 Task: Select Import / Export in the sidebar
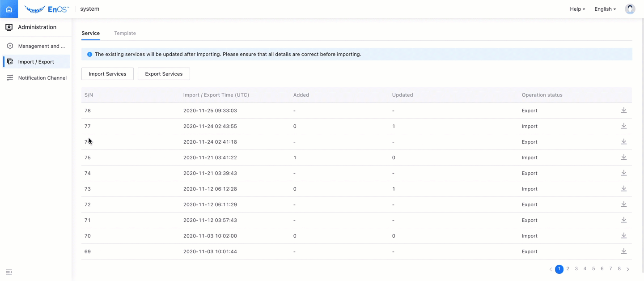(36, 62)
